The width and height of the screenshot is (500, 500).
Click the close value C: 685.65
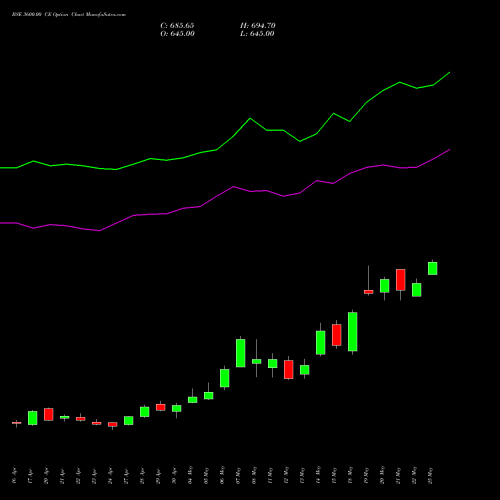tap(177, 26)
